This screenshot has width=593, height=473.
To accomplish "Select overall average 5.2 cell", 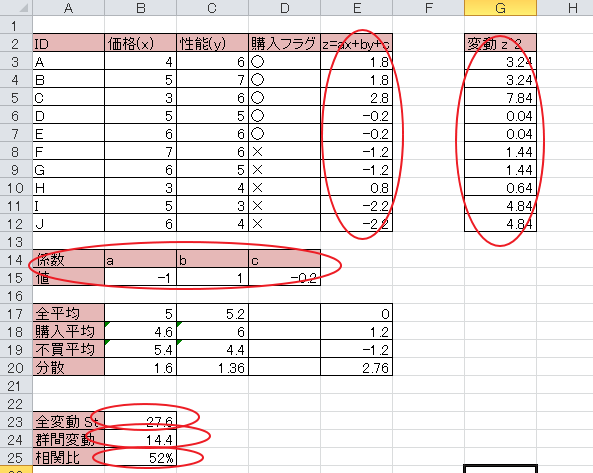I will pyautogui.click(x=212, y=313).
